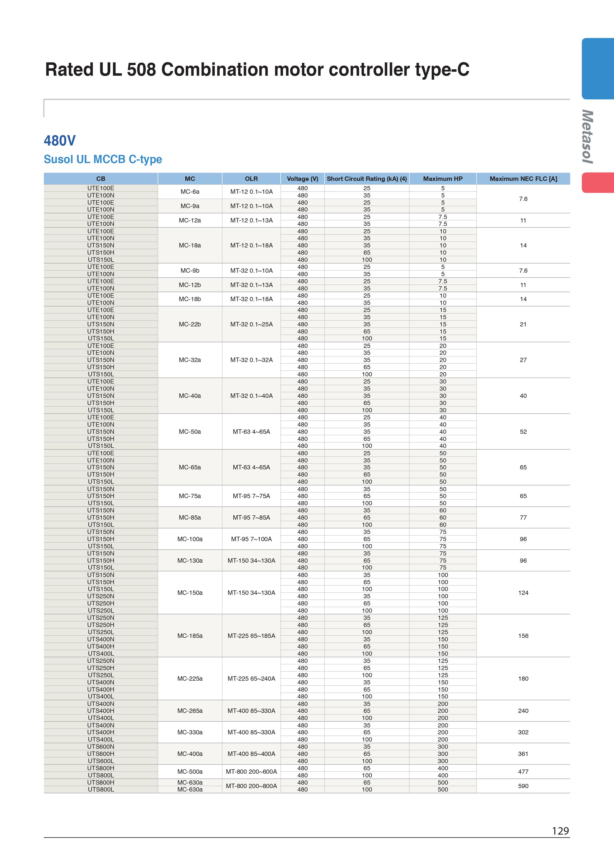Click the FLC value '361'

click(523, 754)
